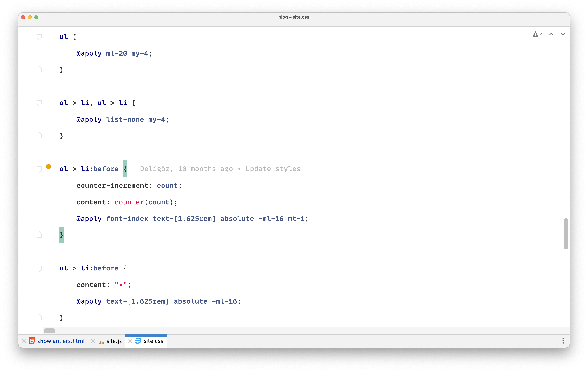Open the tab list kebab menu
Image resolution: width=588 pixels, height=372 pixels.
pyautogui.click(x=563, y=341)
